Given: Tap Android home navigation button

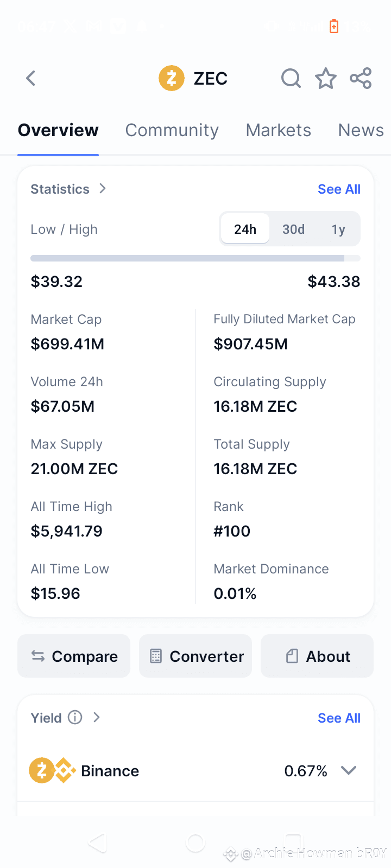Looking at the screenshot, I should pos(195,843).
